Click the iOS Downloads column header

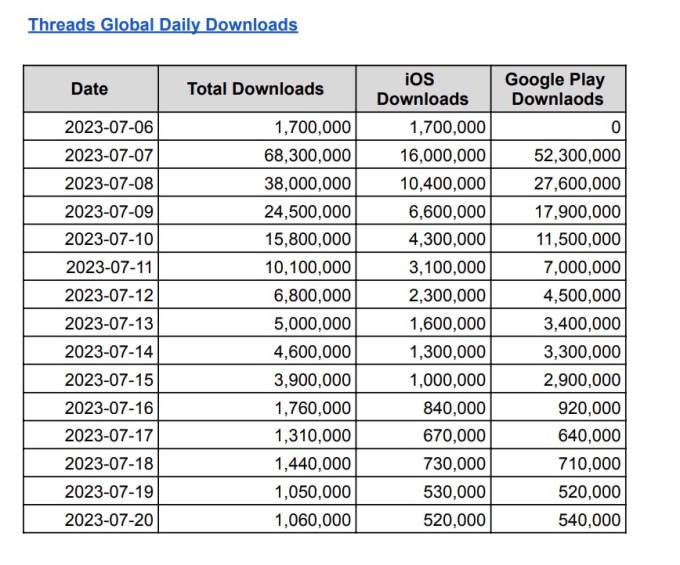click(x=422, y=89)
